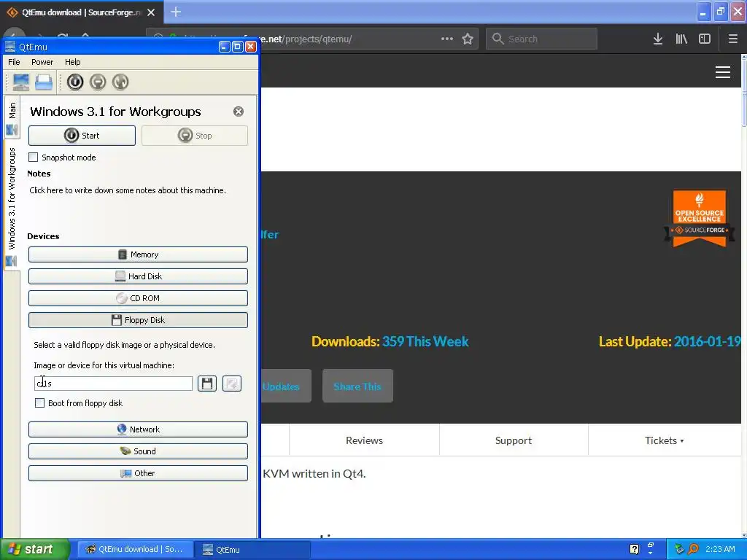This screenshot has width=747, height=560.
Task: Expand the Other device section
Action: click(x=138, y=472)
